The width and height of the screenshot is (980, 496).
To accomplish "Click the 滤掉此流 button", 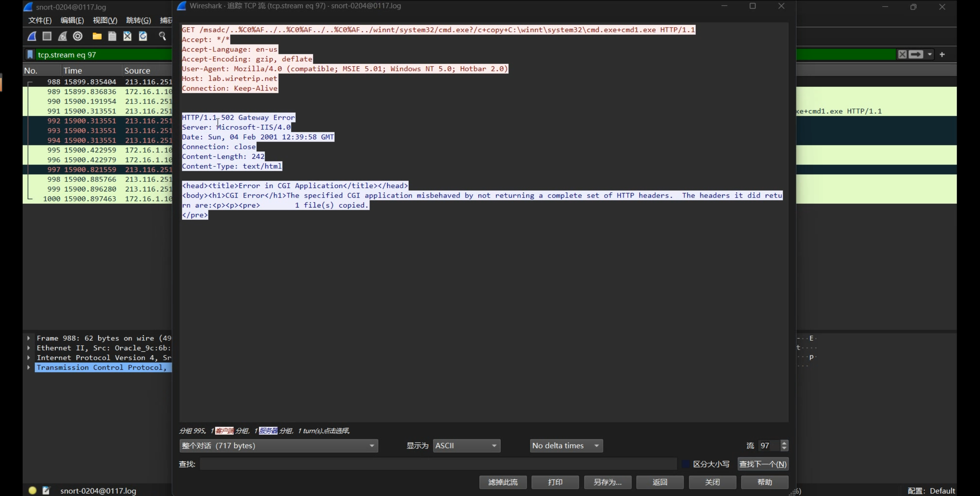I will tap(503, 482).
